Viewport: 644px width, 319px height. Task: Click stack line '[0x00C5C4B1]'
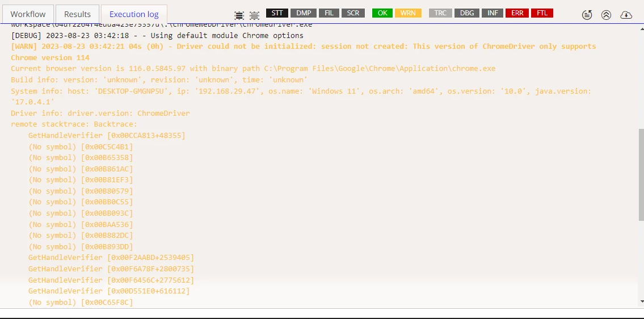[81, 147]
